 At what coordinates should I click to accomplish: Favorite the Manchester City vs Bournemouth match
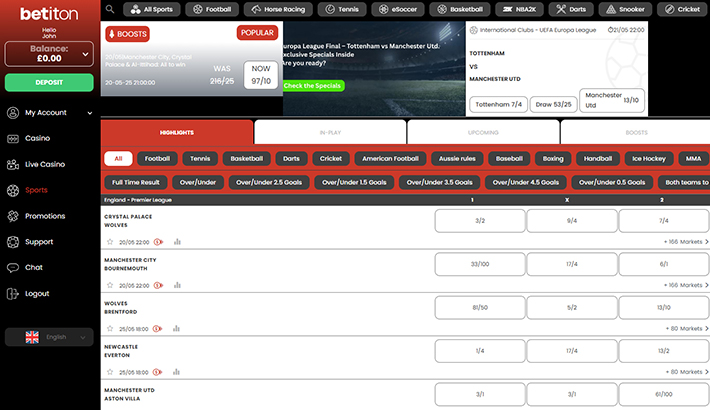[110, 285]
